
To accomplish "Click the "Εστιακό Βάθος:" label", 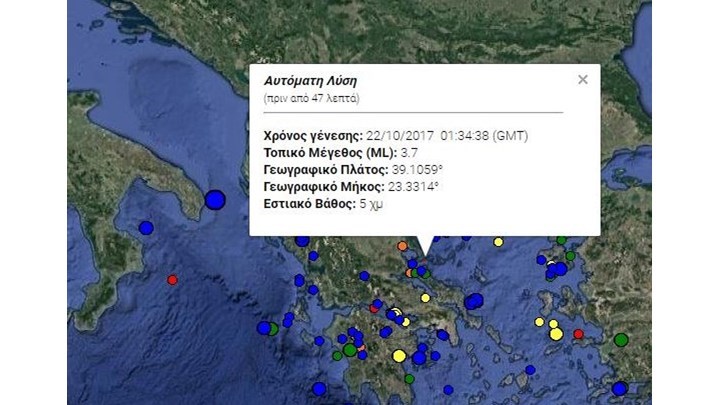I will pyautogui.click(x=309, y=204).
